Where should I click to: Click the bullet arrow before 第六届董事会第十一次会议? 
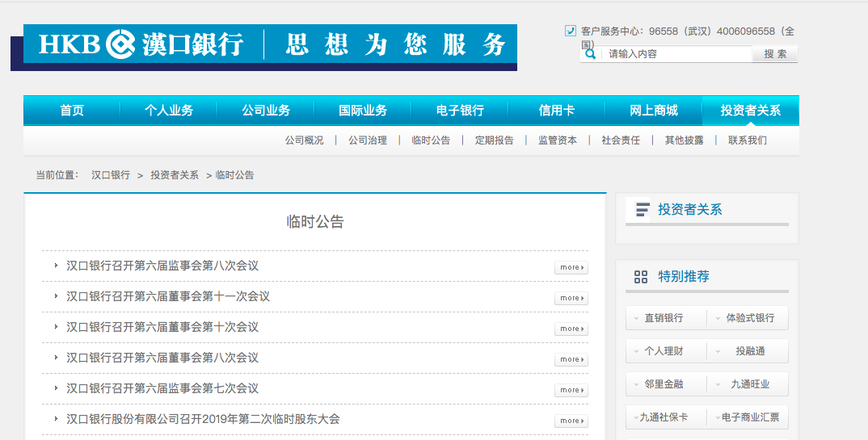click(x=56, y=296)
